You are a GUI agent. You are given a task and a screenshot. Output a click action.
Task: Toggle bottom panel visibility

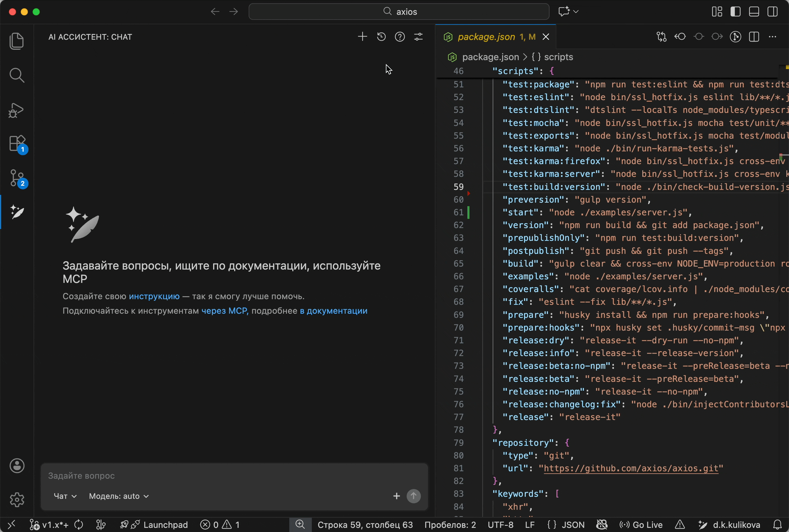coord(754,12)
